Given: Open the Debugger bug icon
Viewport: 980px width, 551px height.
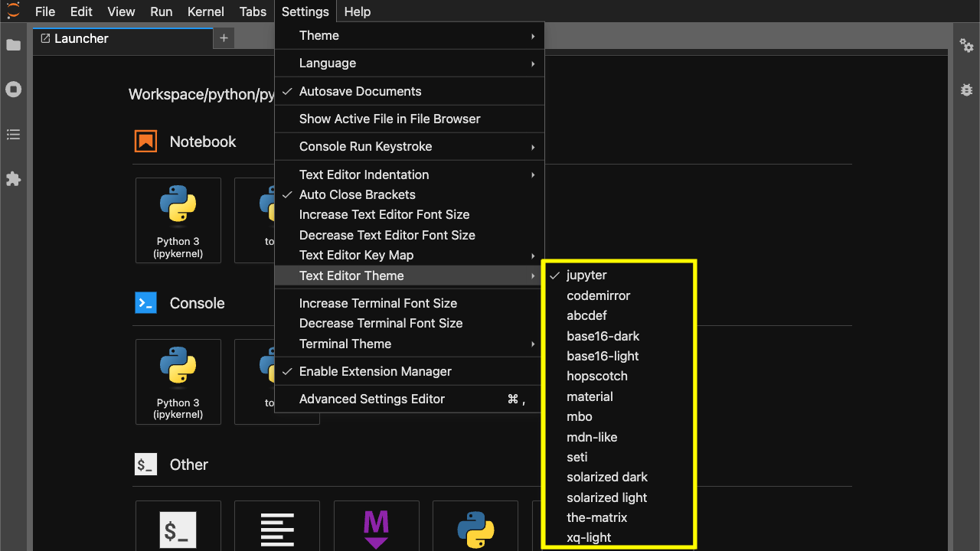Looking at the screenshot, I should pos(966,90).
